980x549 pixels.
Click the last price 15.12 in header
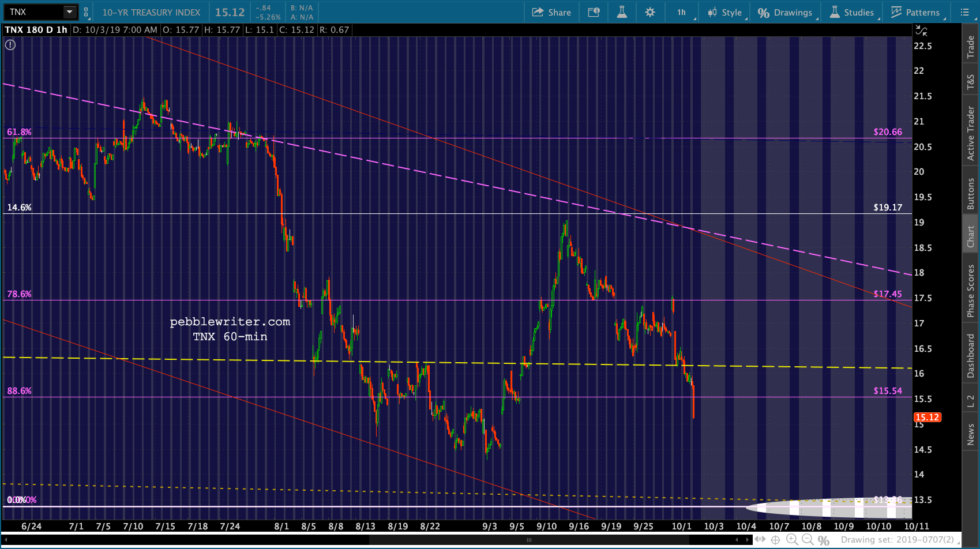click(230, 12)
